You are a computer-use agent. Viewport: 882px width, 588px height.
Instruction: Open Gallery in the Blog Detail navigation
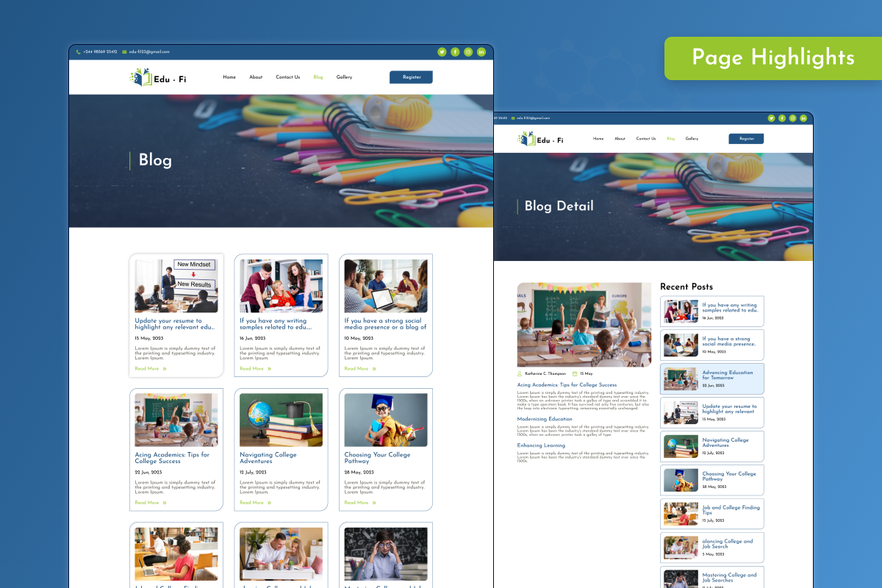pos(692,138)
